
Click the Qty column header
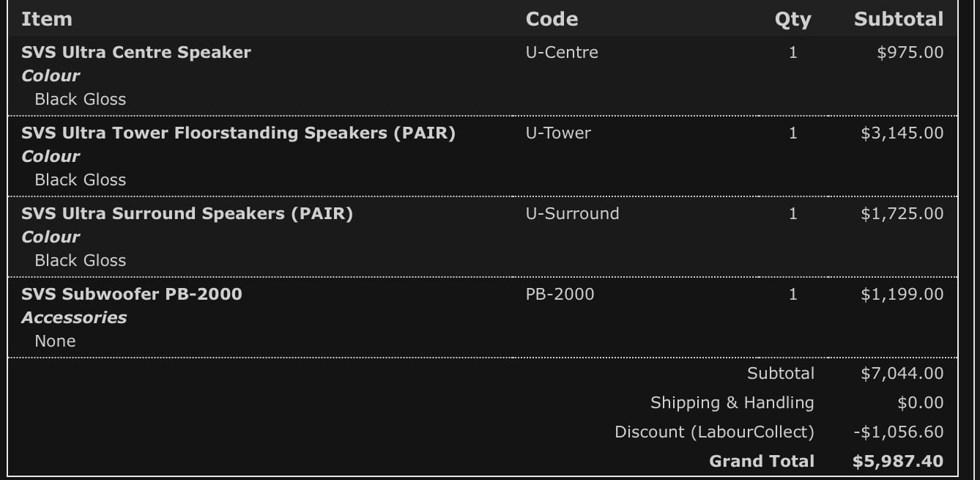click(792, 20)
